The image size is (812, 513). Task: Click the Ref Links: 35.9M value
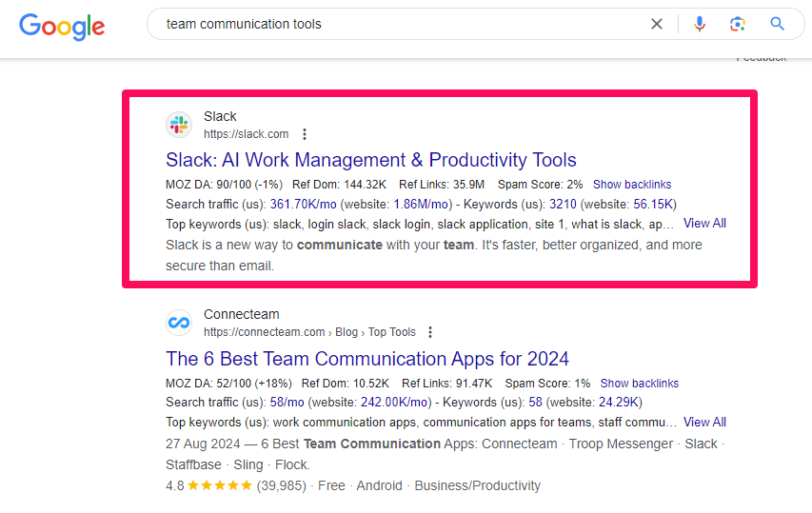point(441,185)
